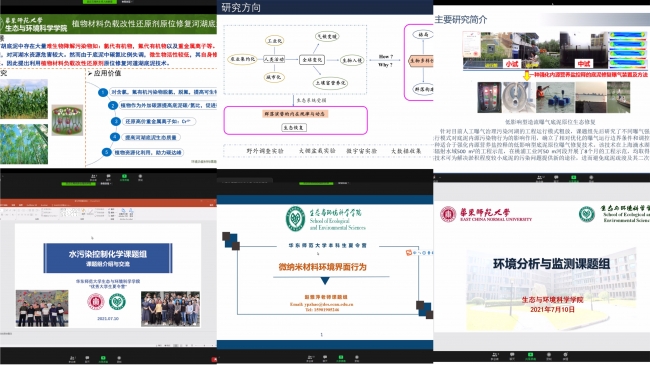The height and width of the screenshot is (365, 650).
Task: Click green screen-sharing notice bar above the PowerPoint window
Action: pyautogui.click(x=79, y=184)
